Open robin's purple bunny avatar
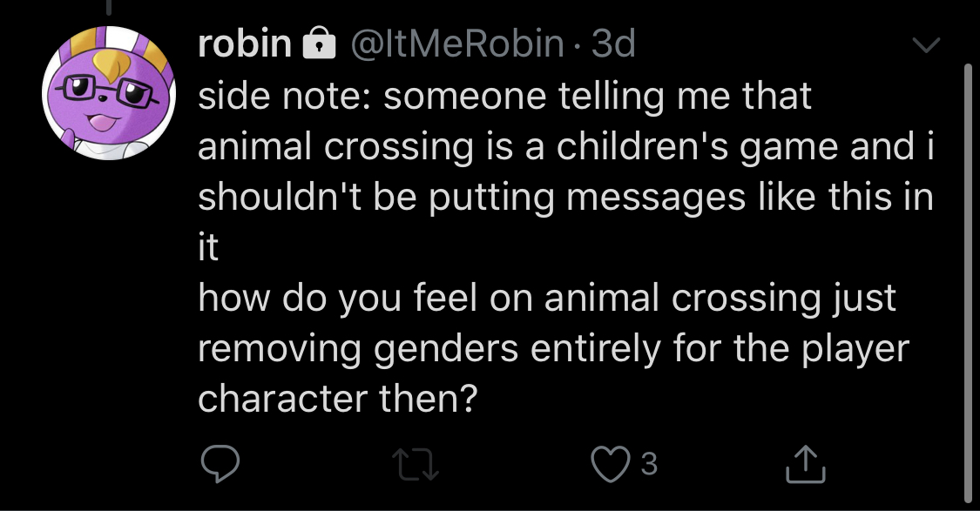Screen dimensions: 980x511 (109, 93)
